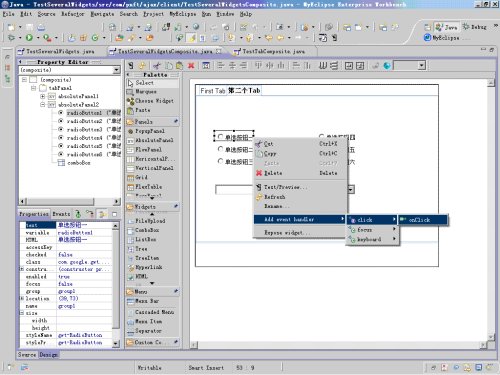Switch to the Events tab
The image size is (500, 375).
pos(61,214)
